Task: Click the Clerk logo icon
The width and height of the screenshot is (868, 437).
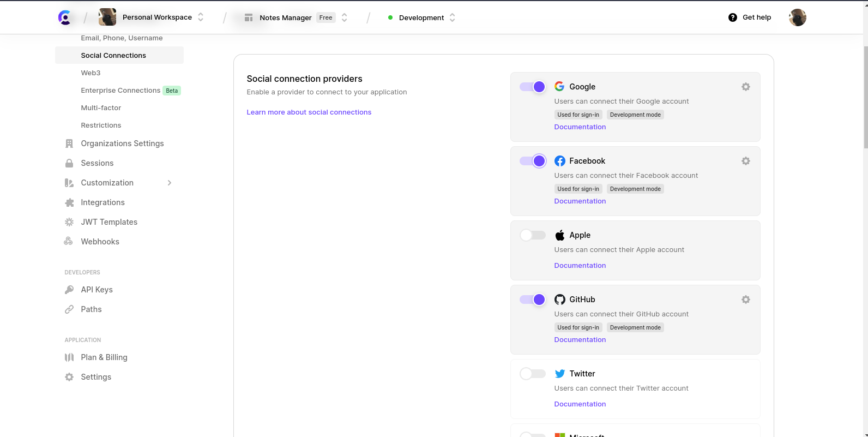Action: (65, 17)
